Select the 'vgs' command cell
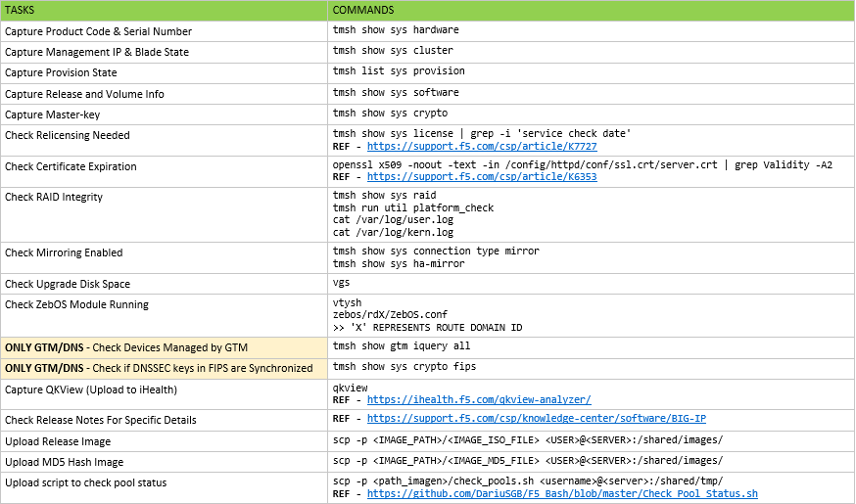Screen dimensions: 856x504 342,283
